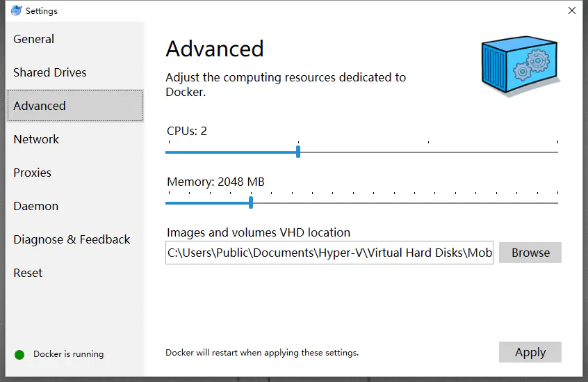Set Memory slider to the far right end
The width and height of the screenshot is (588, 382).
(x=557, y=203)
